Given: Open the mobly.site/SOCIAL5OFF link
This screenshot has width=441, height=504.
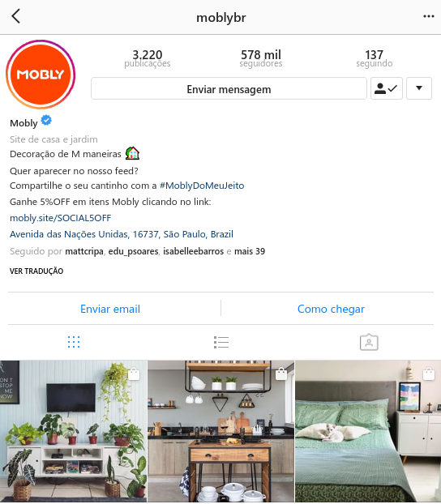Looking at the screenshot, I should (x=61, y=218).
